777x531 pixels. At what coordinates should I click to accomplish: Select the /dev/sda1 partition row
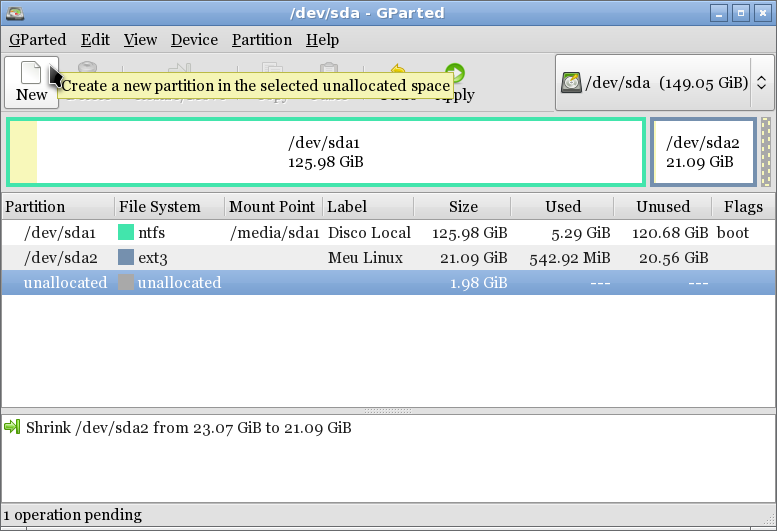388,232
